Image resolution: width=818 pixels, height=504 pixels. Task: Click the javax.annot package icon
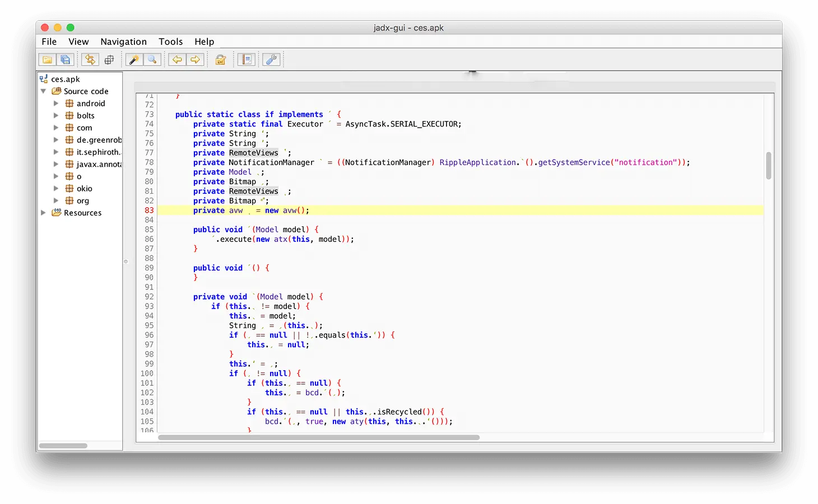[69, 164]
